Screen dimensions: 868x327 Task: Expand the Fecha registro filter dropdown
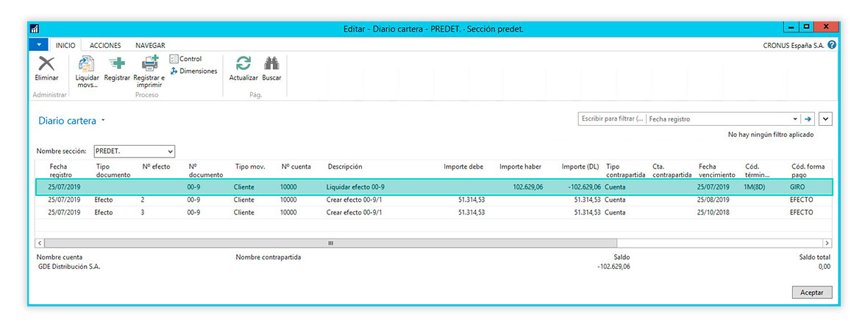[795, 119]
